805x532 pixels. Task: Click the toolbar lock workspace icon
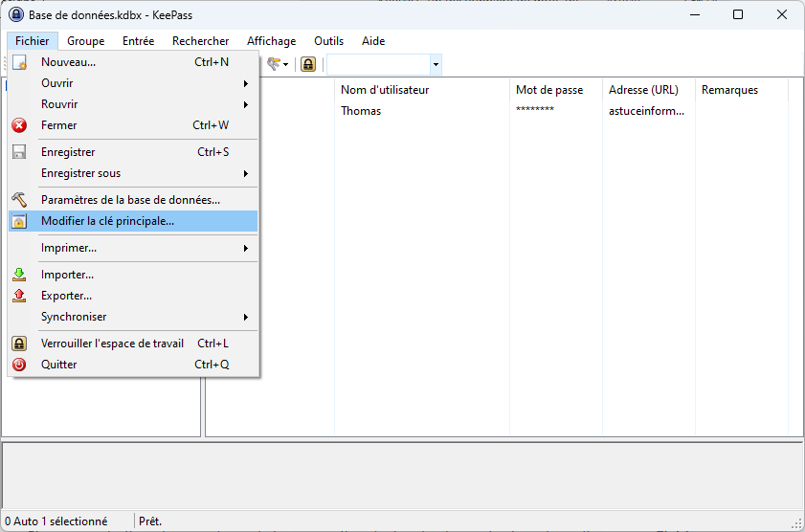click(x=308, y=64)
